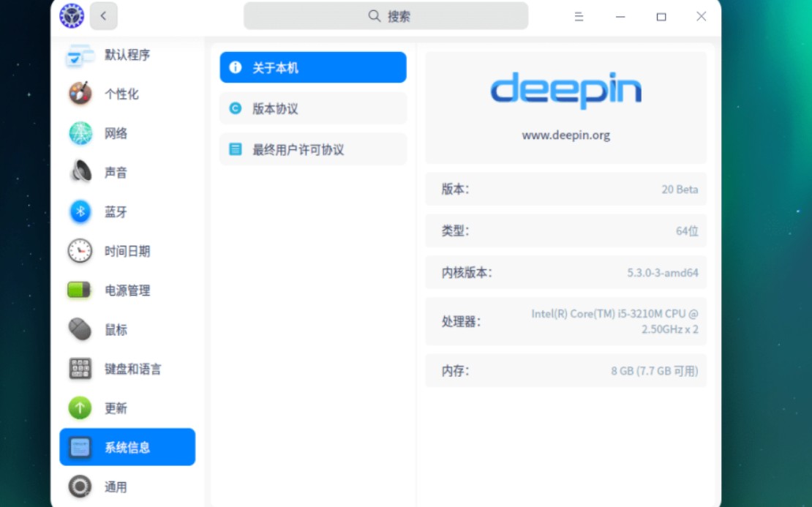Image resolution: width=812 pixels, height=507 pixels.
Task: Open the 最终用户许可协议 page
Action: pyautogui.click(x=313, y=149)
